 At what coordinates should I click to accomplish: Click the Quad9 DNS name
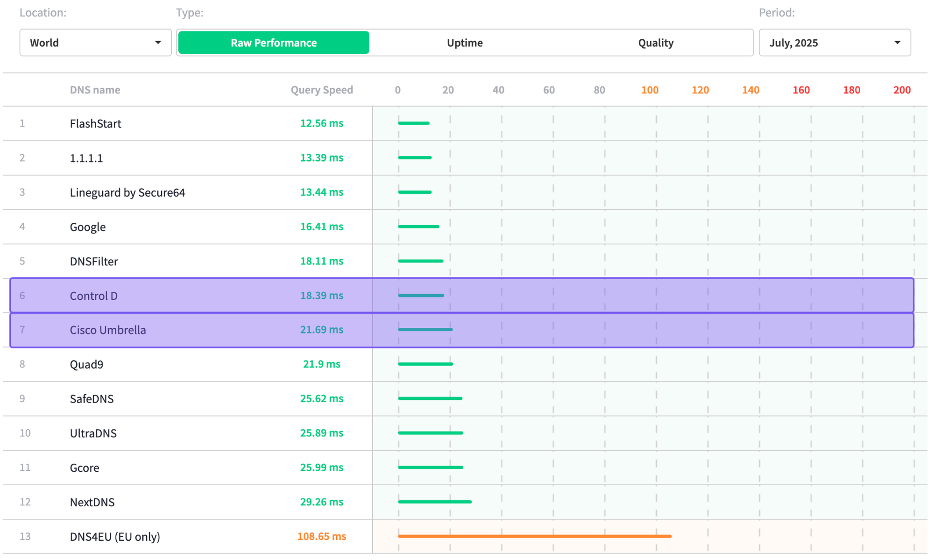86,364
